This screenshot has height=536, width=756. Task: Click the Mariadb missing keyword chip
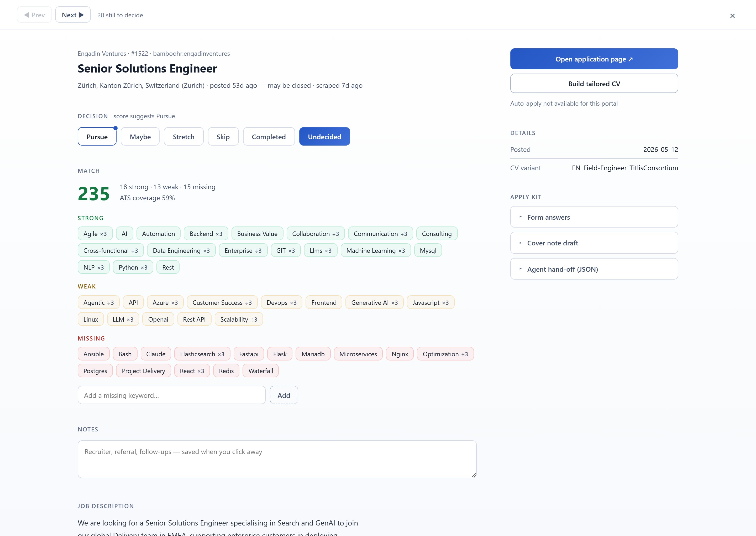tap(313, 354)
